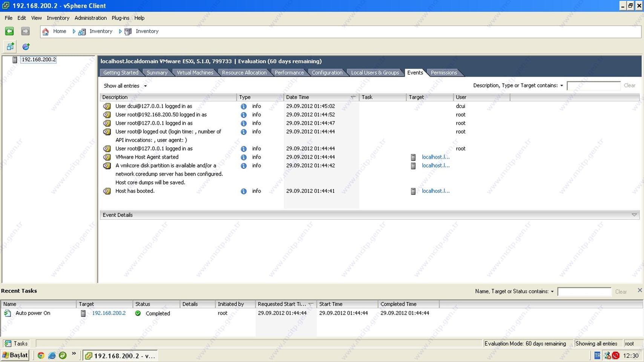Viewport: 644px width, 362px height.
Task: Switch to Permissions tab
Action: (444, 73)
